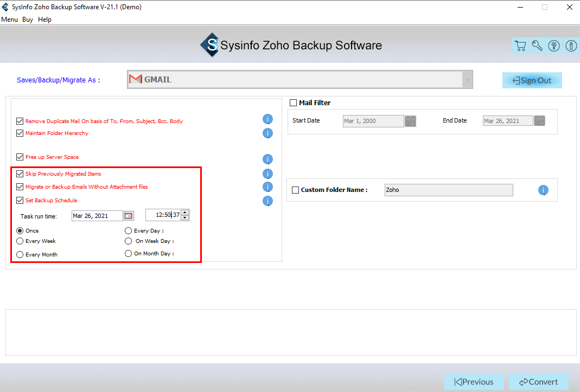The image size is (580, 392).
Task: Click the app icon in the title bar
Action: coord(5,7)
